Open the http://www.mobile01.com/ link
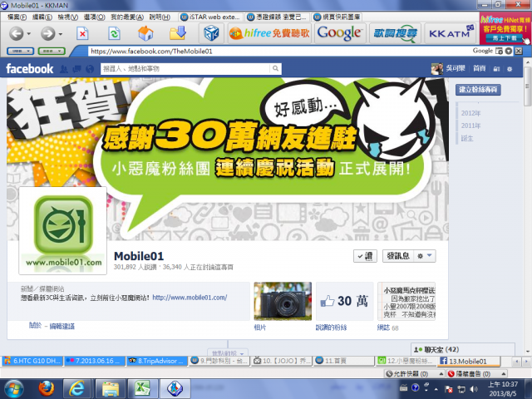Viewport: 532px width, 399px height. [190, 298]
